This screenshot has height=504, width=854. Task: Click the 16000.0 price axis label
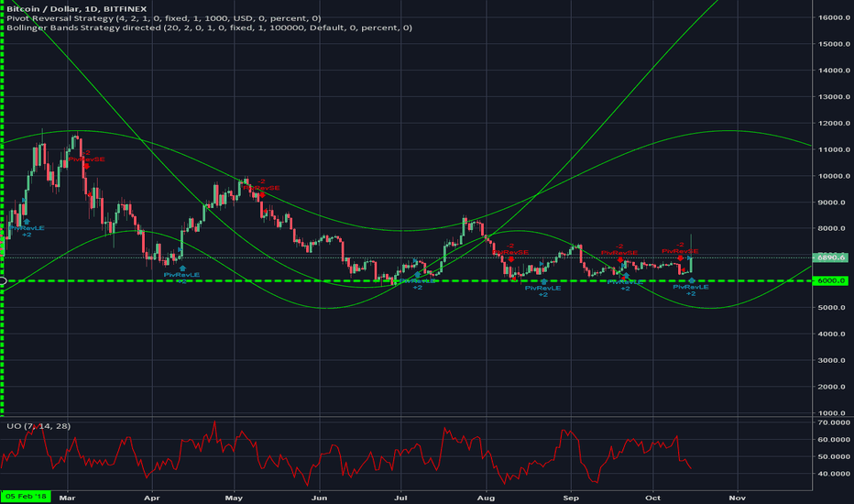834,17
